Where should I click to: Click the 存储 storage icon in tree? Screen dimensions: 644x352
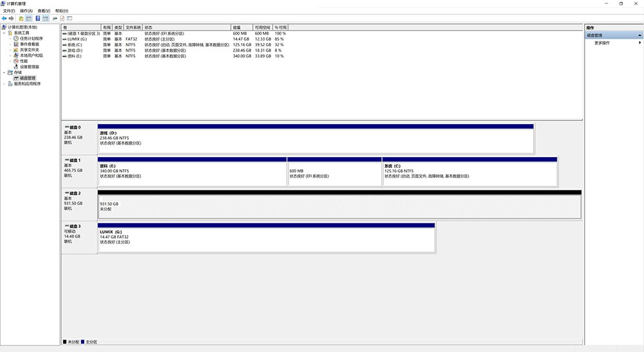[x=10, y=72]
